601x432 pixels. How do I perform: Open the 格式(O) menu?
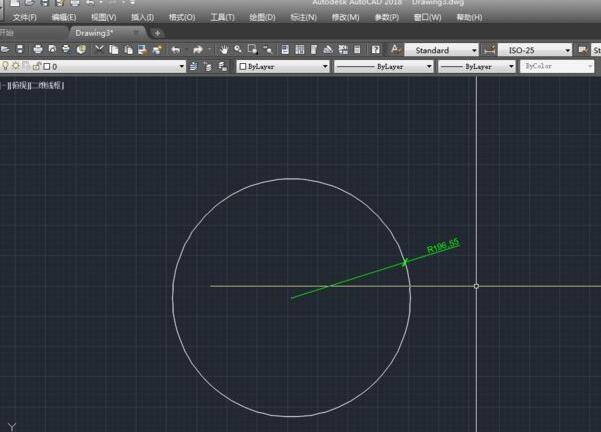181,17
